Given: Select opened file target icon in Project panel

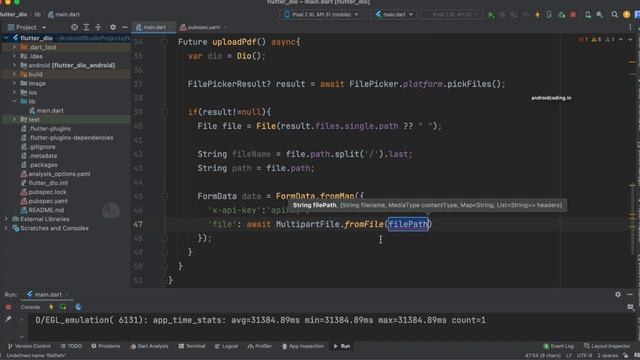Looking at the screenshot, I should coord(74,27).
